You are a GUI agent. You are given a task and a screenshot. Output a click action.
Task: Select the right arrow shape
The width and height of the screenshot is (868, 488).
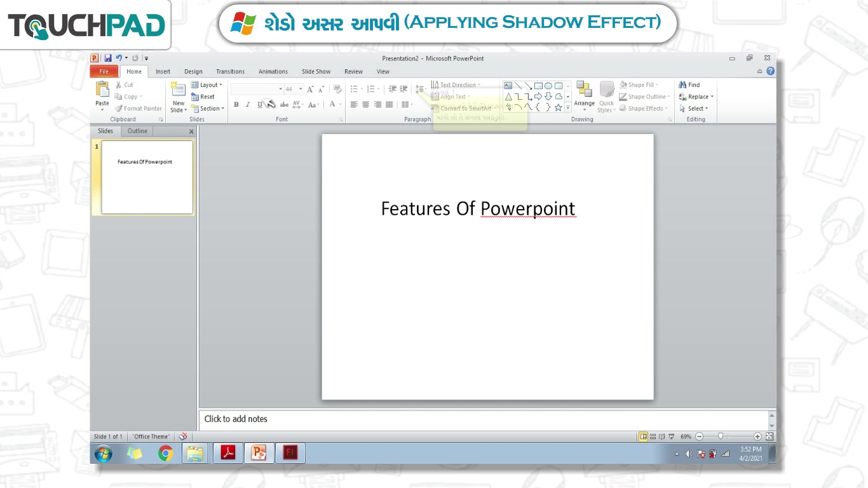[538, 97]
